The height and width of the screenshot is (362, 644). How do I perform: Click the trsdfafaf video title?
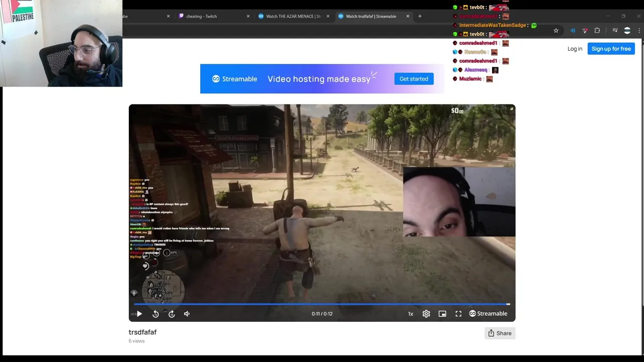click(142, 332)
